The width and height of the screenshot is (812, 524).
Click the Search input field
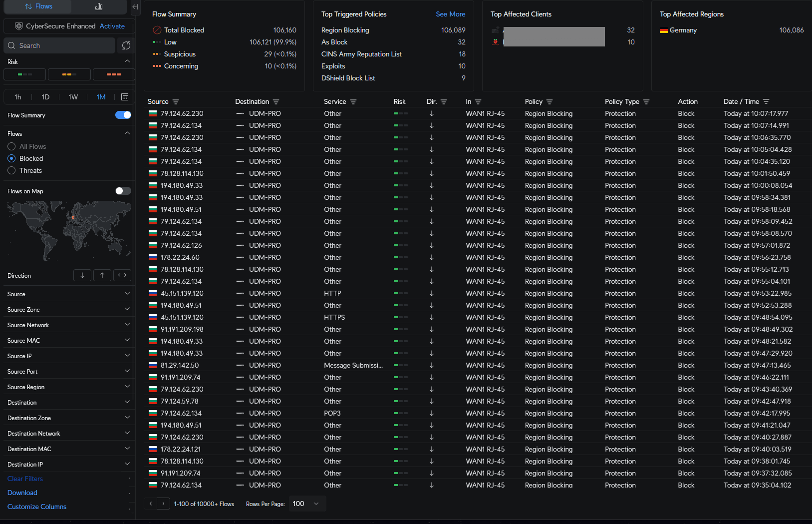click(x=60, y=45)
